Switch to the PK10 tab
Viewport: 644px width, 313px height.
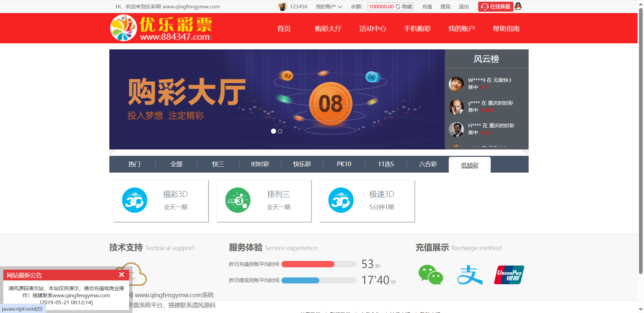344,164
